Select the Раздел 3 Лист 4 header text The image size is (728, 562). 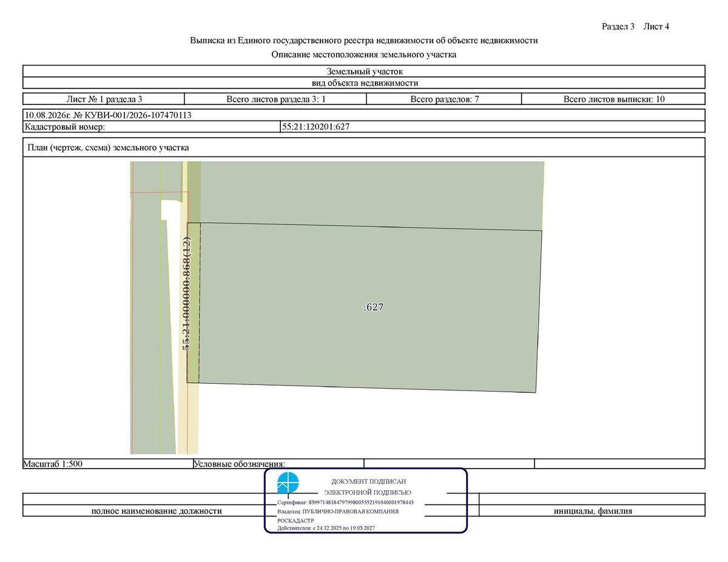(x=635, y=26)
